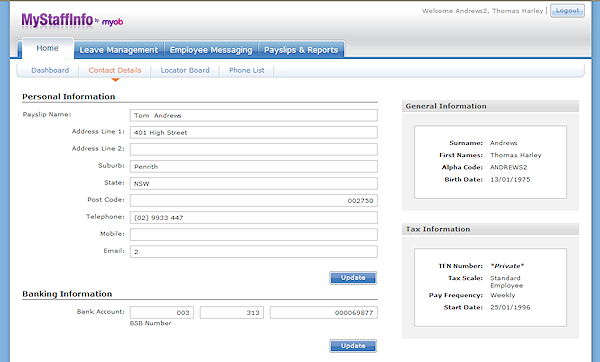Click the Payslip Name input field
The height and width of the screenshot is (362, 600).
[x=254, y=115]
